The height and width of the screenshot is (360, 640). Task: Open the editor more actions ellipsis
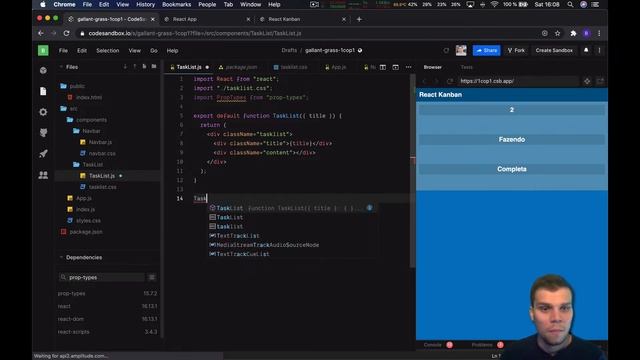click(x=409, y=67)
